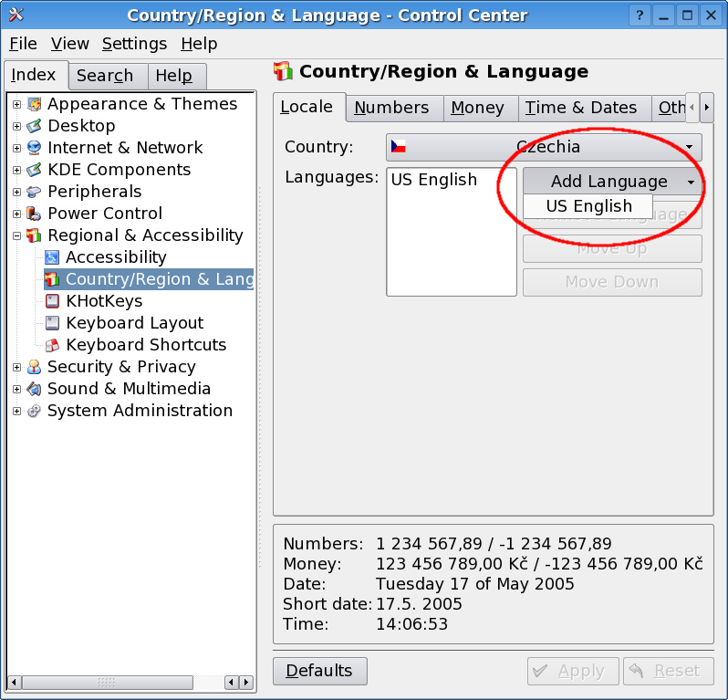Image resolution: width=728 pixels, height=700 pixels.
Task: Click the Country/Region & Language tree icon
Action: (x=52, y=279)
